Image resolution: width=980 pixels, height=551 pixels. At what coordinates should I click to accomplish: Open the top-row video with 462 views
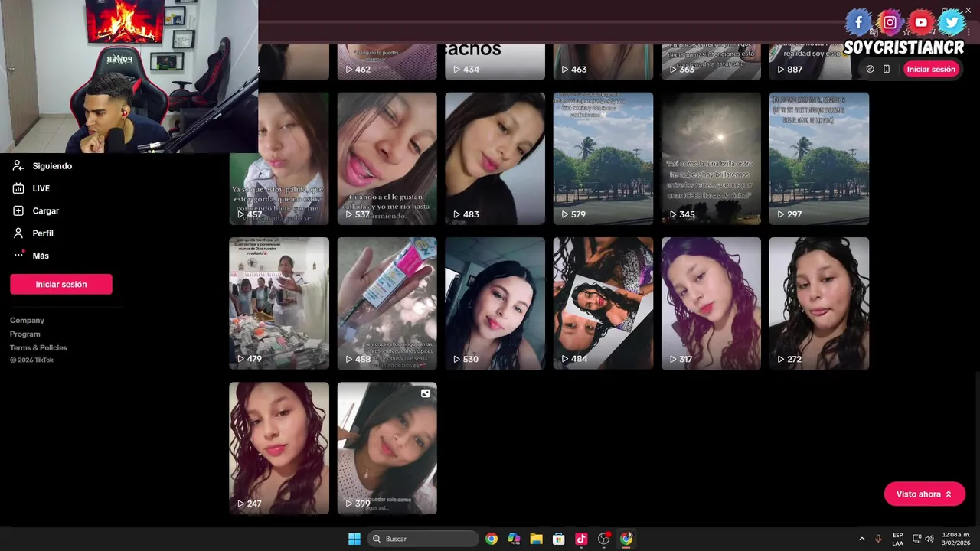pos(387,62)
